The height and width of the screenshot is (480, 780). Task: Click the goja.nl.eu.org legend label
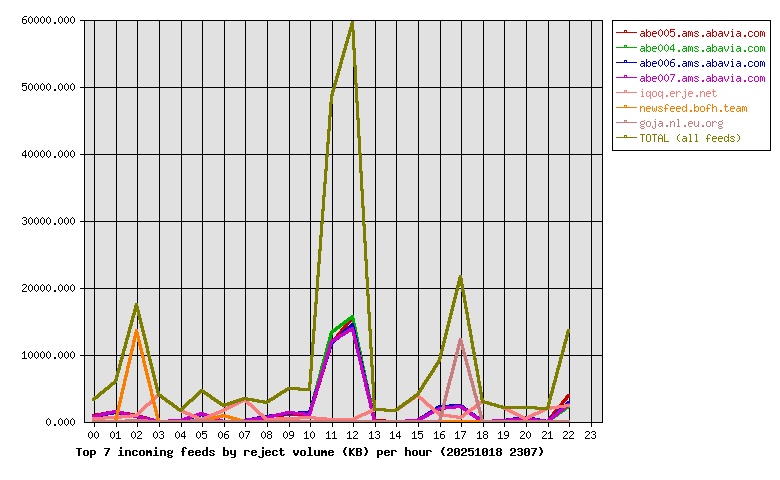coord(681,123)
